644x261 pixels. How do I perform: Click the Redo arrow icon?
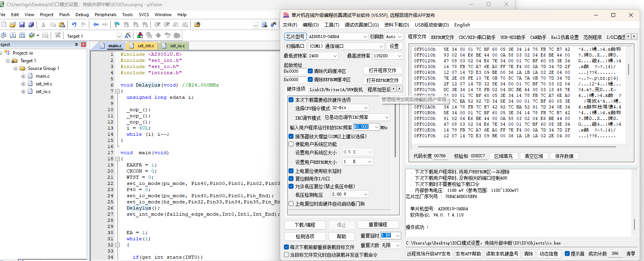coord(83,25)
